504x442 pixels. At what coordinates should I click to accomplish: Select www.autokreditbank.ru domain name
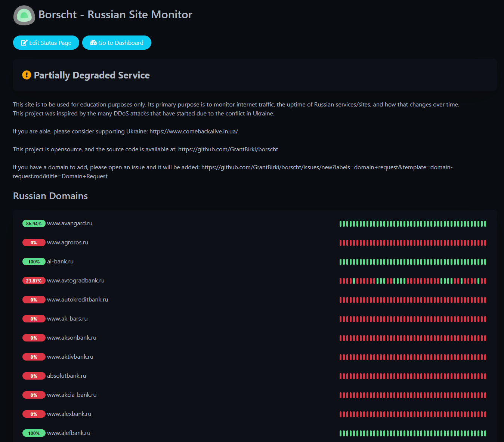[x=78, y=300]
